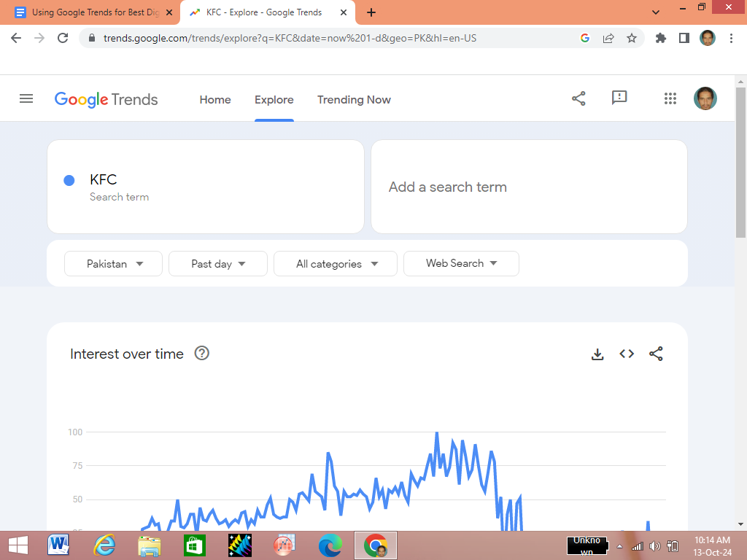The image size is (747, 560).
Task: Close the KFC Explore tab
Action: tap(344, 12)
